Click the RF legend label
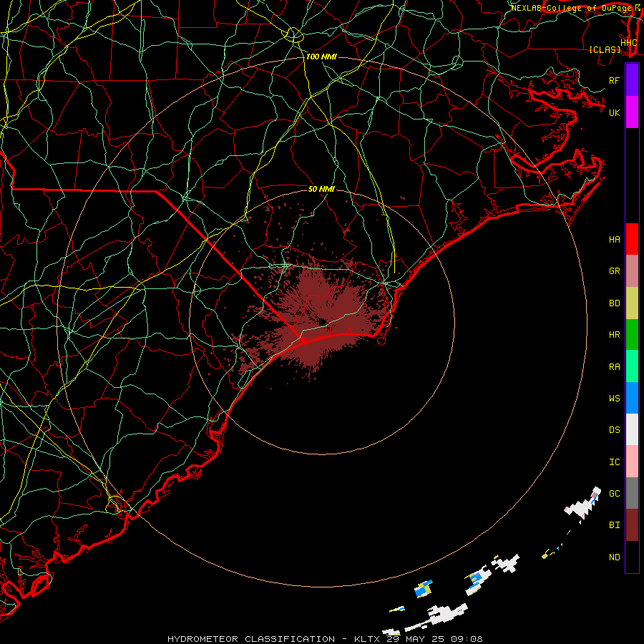This screenshot has height=644, width=644. coord(614,80)
